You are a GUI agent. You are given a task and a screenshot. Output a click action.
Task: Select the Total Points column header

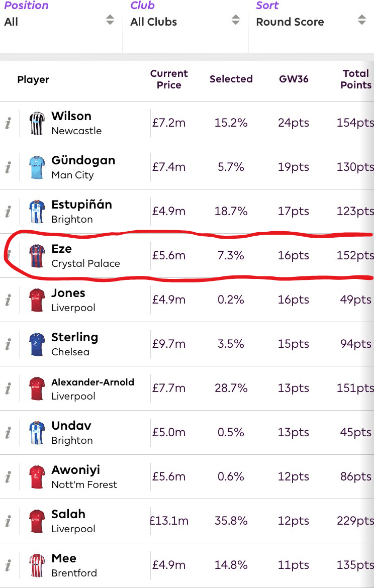(355, 79)
